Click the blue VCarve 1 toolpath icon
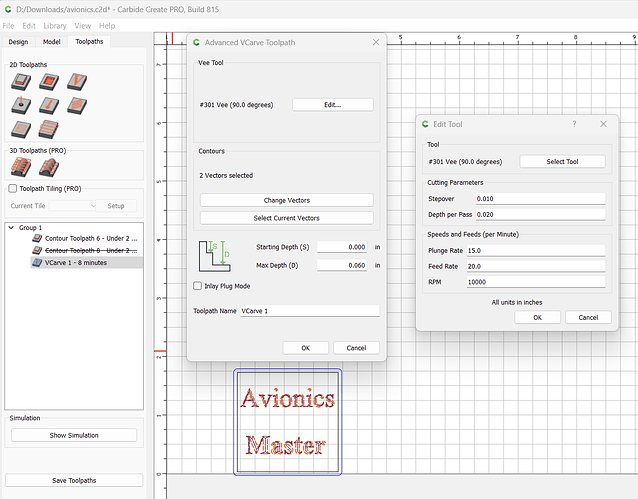 37,262
